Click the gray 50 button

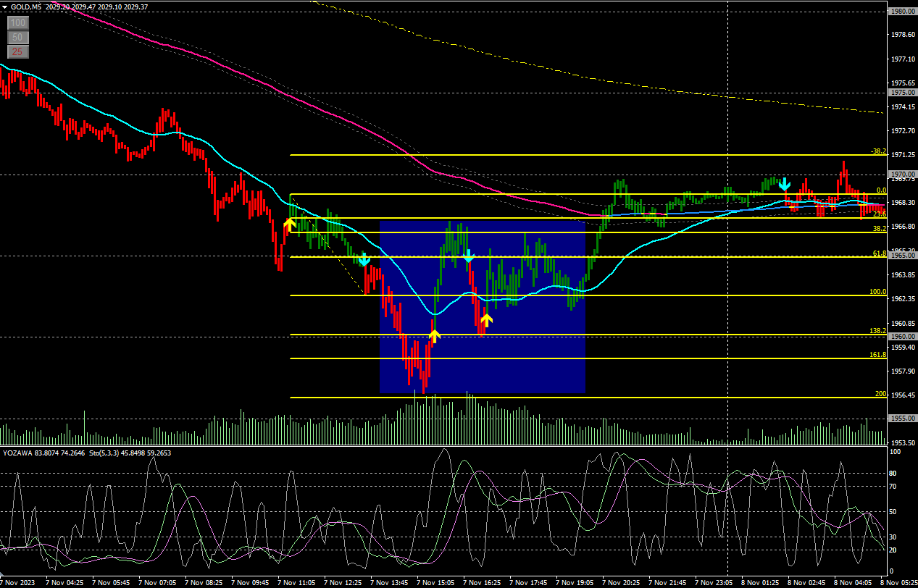point(18,38)
